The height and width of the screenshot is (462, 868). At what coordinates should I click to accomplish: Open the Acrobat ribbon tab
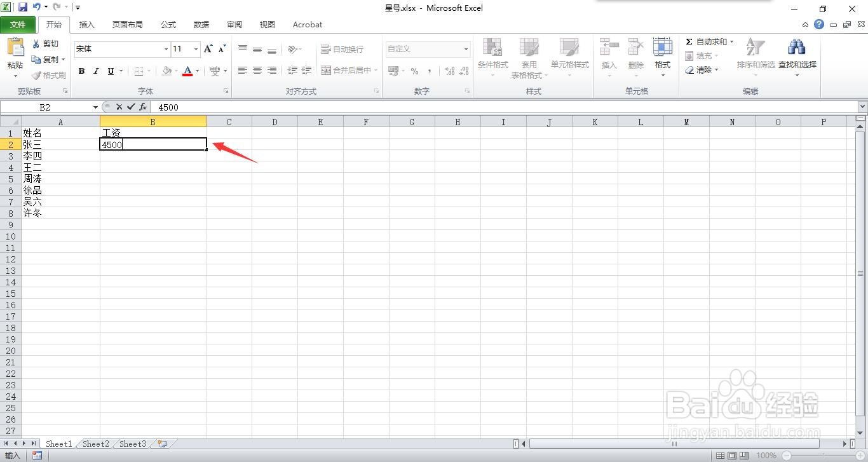coord(308,25)
